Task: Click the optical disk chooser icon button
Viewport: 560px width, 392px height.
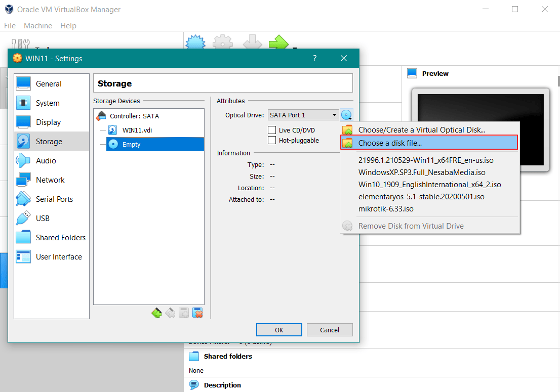Action: click(x=347, y=115)
